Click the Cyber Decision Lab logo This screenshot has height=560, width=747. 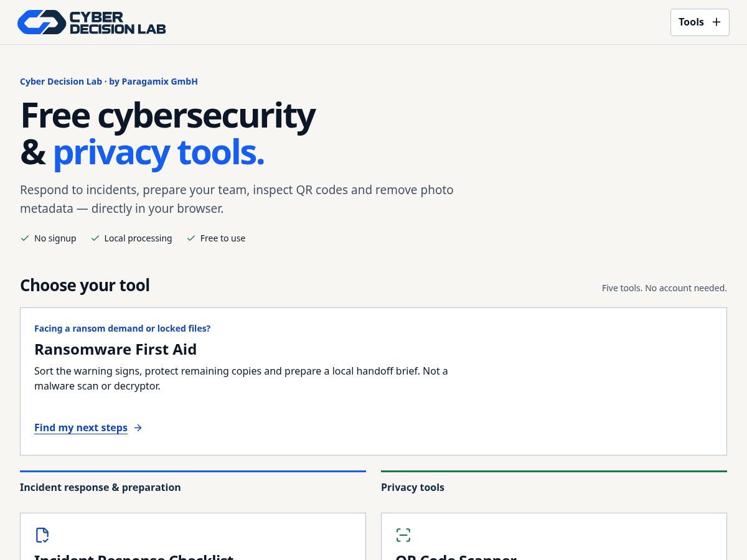92,22
